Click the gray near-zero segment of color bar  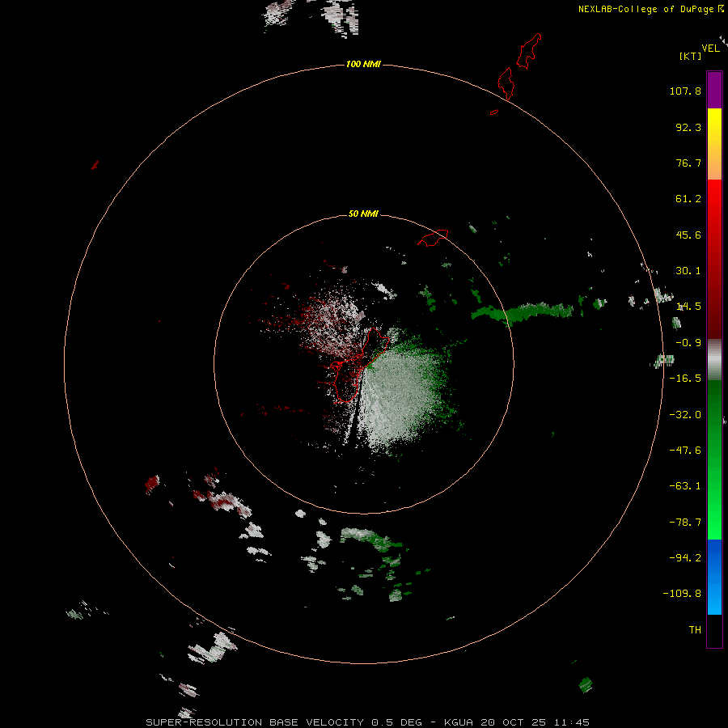pyautogui.click(x=714, y=360)
